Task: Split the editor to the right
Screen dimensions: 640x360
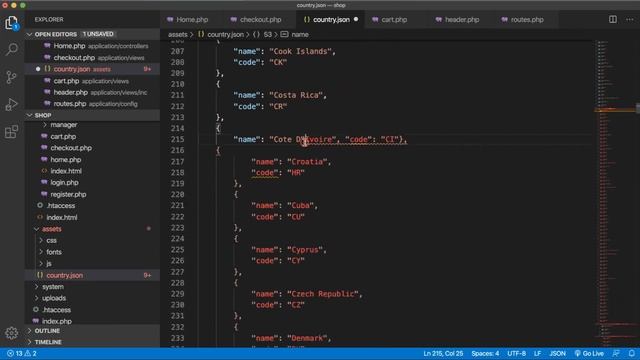Action: (x=613, y=20)
